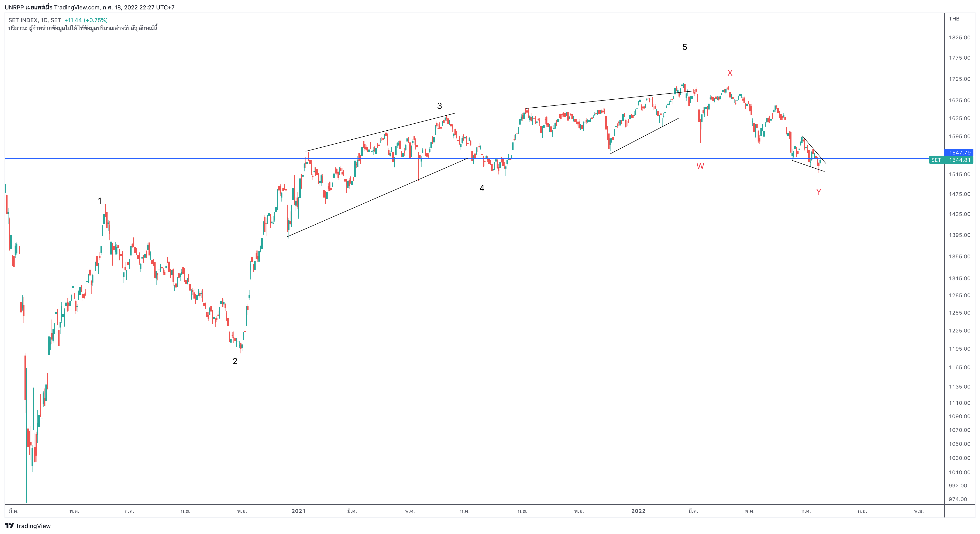Image resolution: width=980 pixels, height=534 pixels.
Task: Click the 1285.00 price axis label
Action: tap(960, 295)
